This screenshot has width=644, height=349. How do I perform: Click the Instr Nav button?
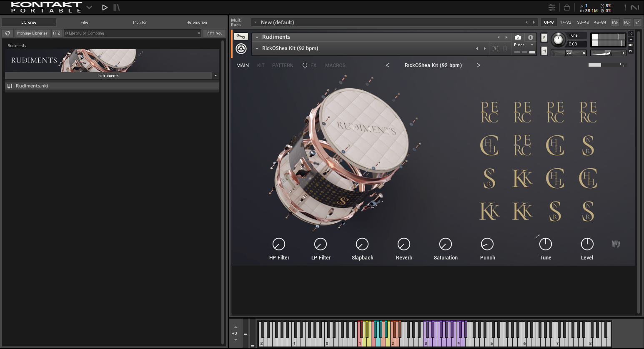coord(214,33)
